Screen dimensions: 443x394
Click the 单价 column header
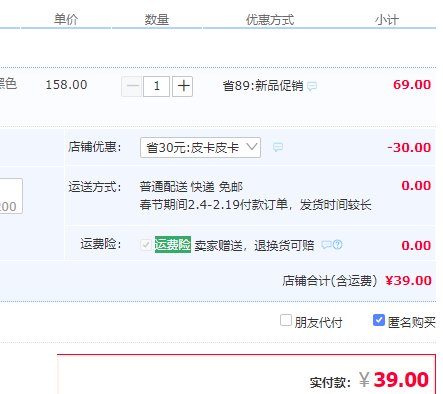click(x=66, y=20)
